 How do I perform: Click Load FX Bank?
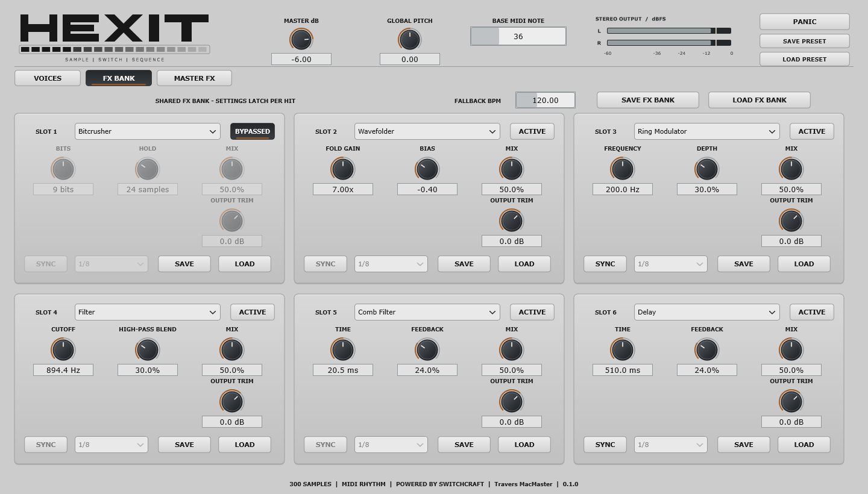point(759,100)
